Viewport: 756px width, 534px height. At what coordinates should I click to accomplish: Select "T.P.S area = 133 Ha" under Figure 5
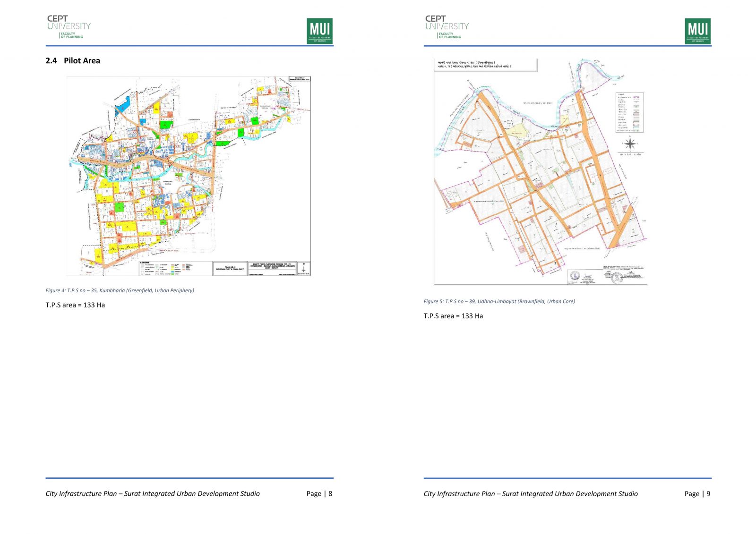coord(453,316)
